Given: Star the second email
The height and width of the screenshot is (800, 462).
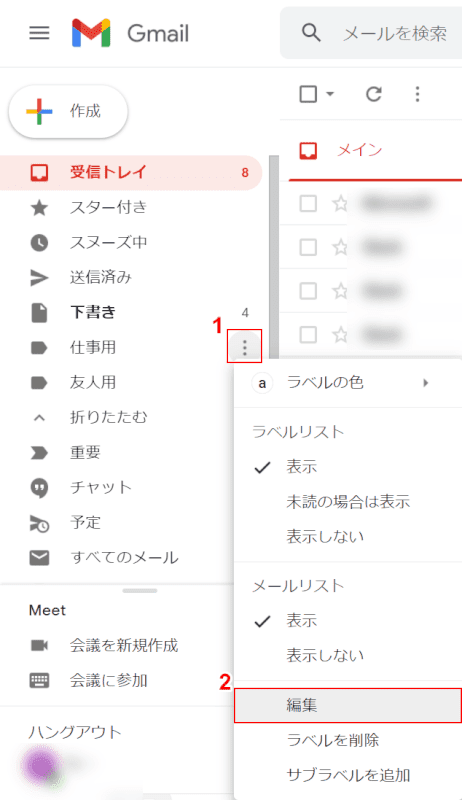Looking at the screenshot, I should (x=340, y=247).
